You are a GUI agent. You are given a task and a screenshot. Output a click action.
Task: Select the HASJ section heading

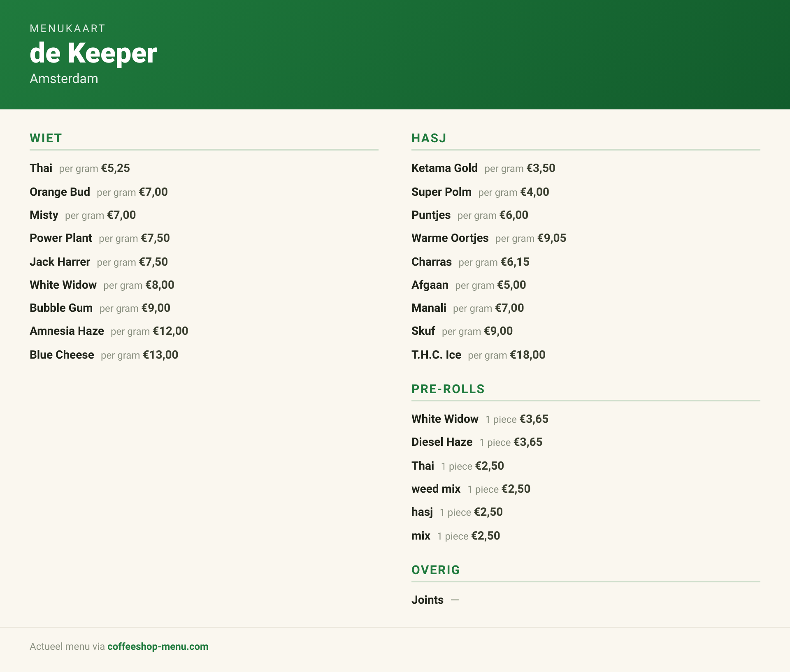click(429, 138)
